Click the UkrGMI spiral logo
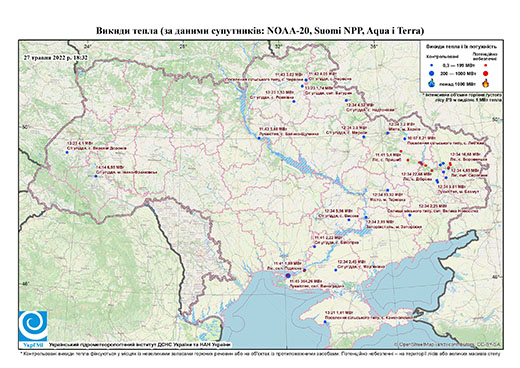Image resolution: width=520 pixels, height=368 pixels. [33, 326]
